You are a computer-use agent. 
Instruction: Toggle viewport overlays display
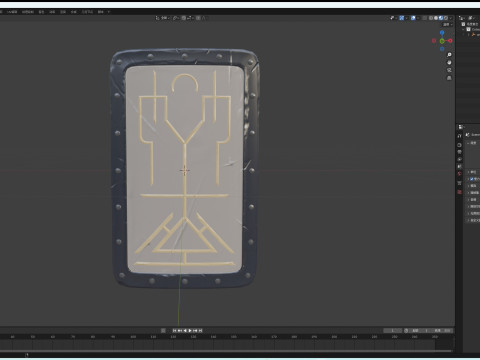pos(413,18)
